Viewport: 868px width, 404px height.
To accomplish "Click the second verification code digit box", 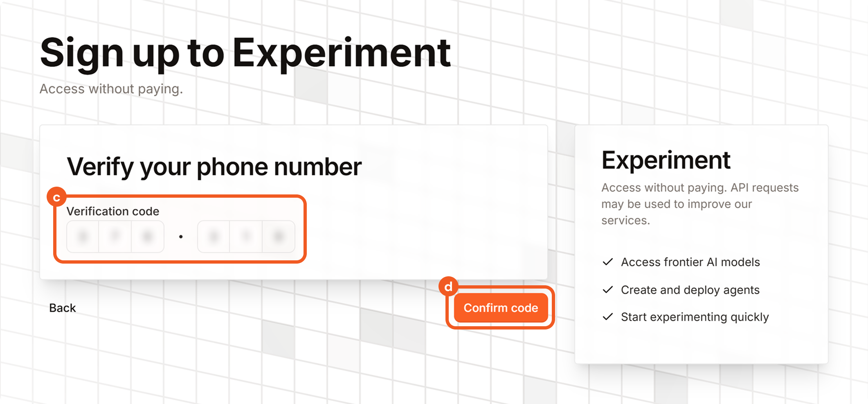I will (115, 237).
